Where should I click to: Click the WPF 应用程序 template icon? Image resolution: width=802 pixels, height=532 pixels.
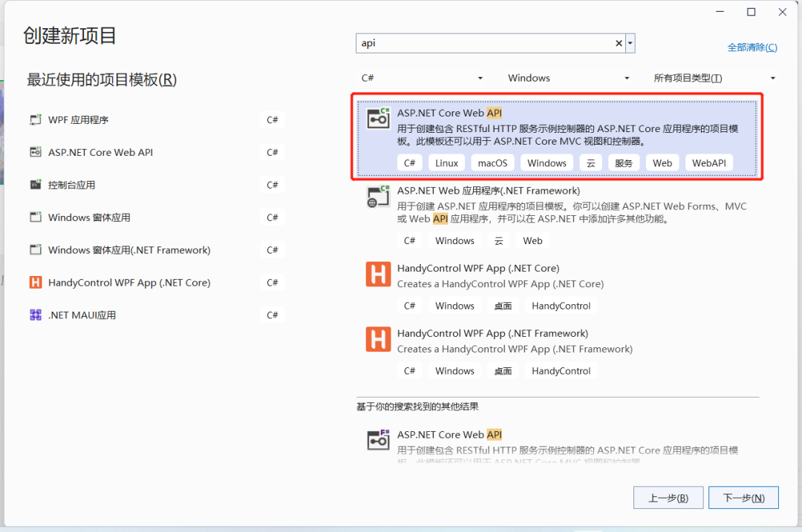click(36, 119)
